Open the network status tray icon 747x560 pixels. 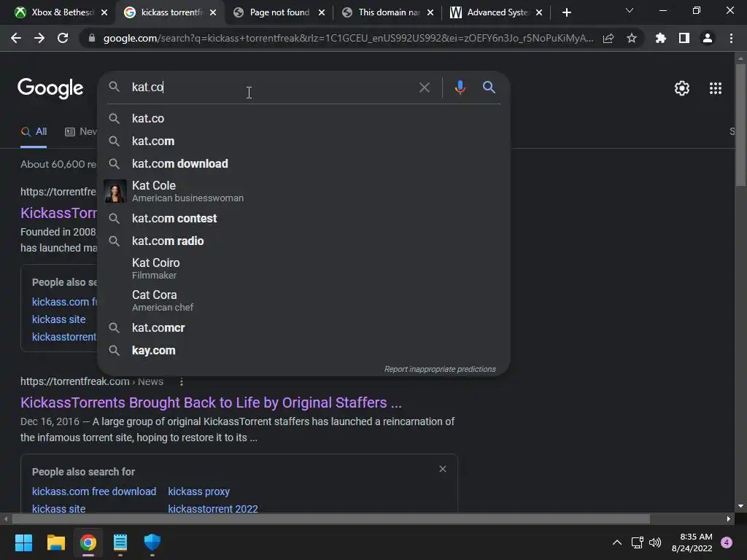(x=638, y=542)
